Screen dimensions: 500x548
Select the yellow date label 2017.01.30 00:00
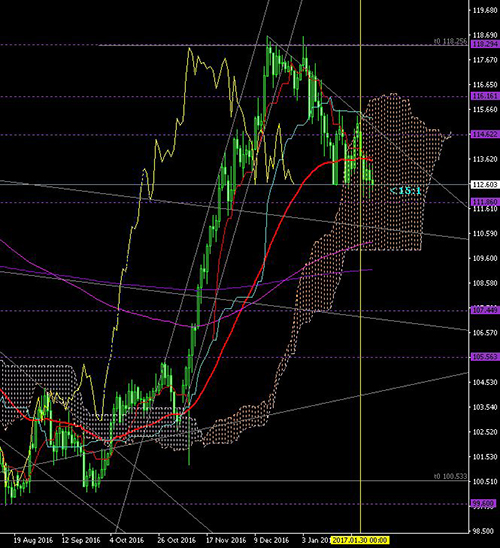[360, 540]
